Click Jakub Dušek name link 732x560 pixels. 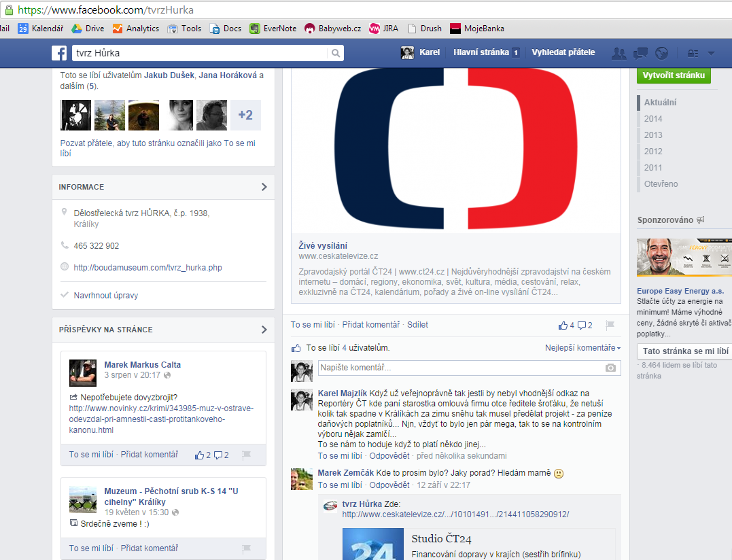tap(169, 75)
